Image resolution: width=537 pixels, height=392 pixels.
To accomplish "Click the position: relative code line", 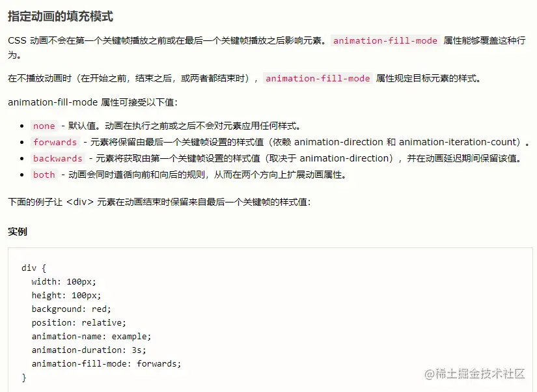I will pyautogui.click(x=79, y=323).
